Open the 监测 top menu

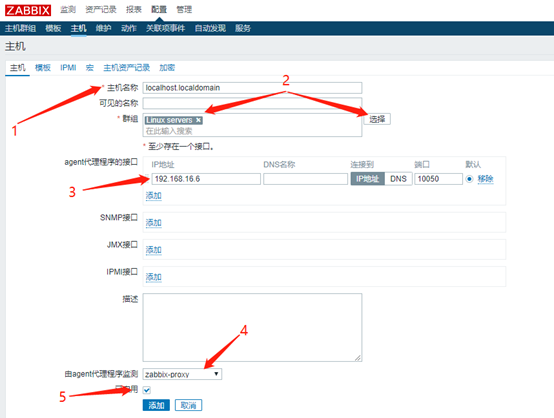coord(68,10)
